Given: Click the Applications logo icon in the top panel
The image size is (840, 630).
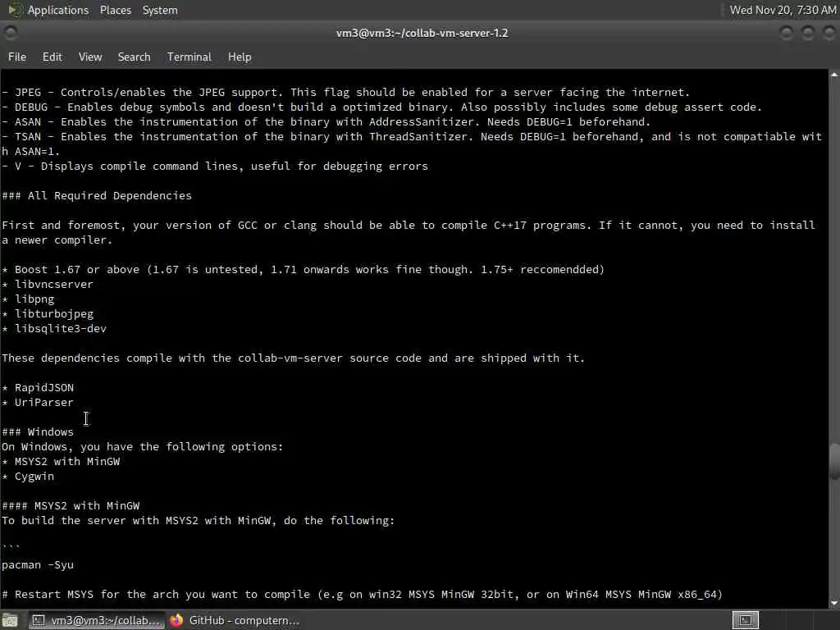Looking at the screenshot, I should click(x=15, y=10).
